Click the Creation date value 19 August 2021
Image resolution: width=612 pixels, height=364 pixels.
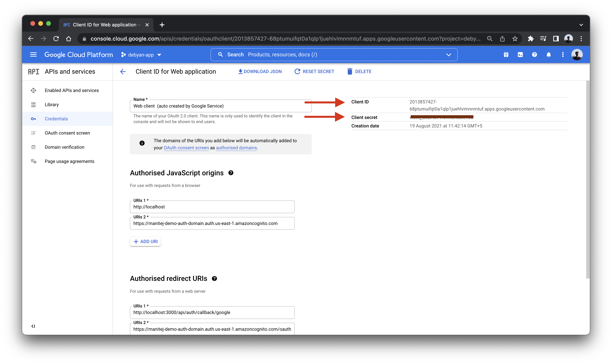446,126
